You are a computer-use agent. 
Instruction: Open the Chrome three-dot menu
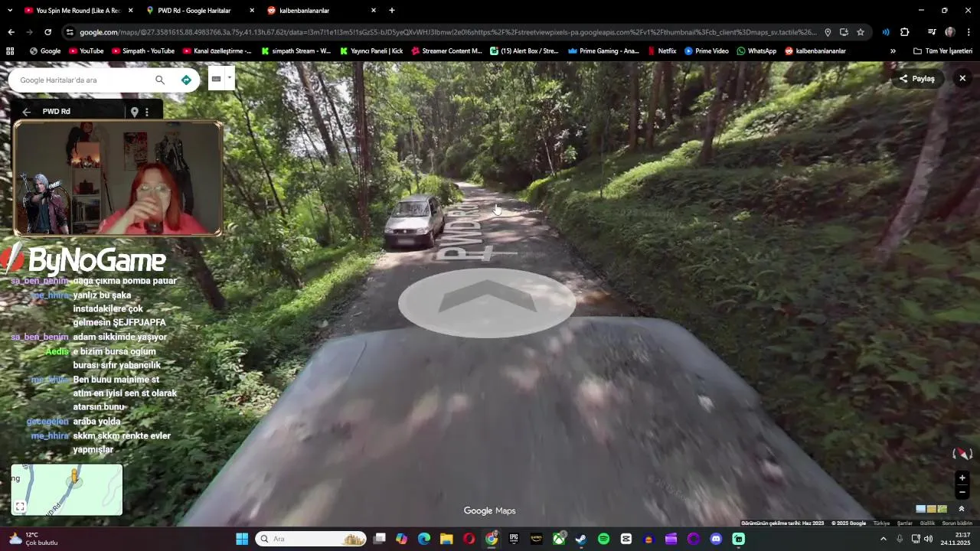coord(969,32)
